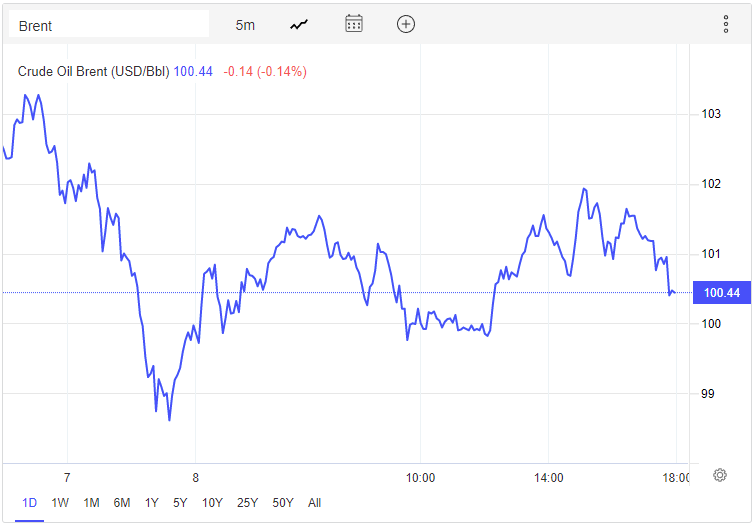Screen dimensions: 755x526
Task: Display the 50Y time range
Action: click(283, 503)
